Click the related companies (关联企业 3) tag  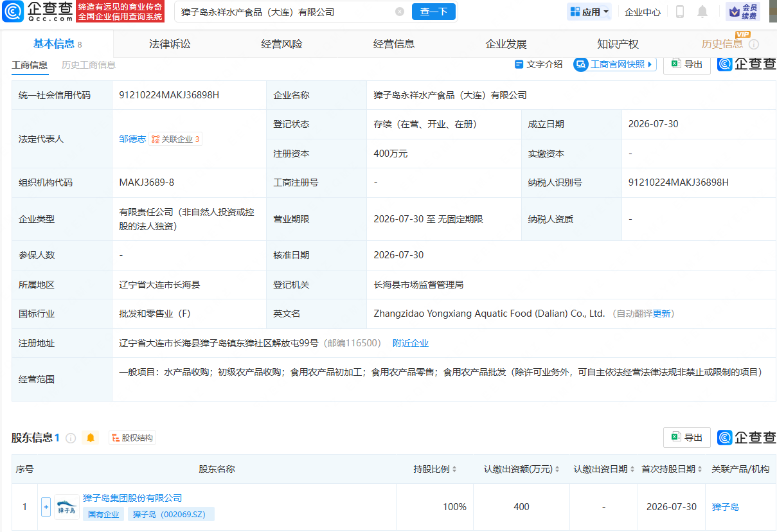tap(175, 139)
